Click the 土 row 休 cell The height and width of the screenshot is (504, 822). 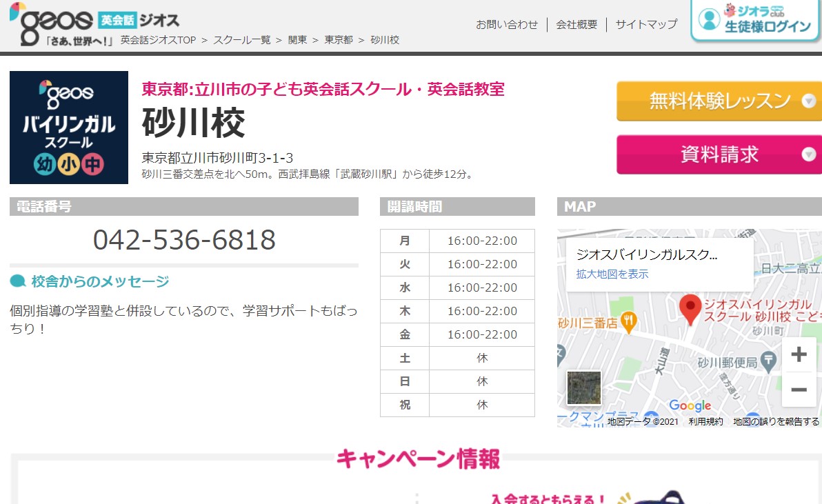482,359
